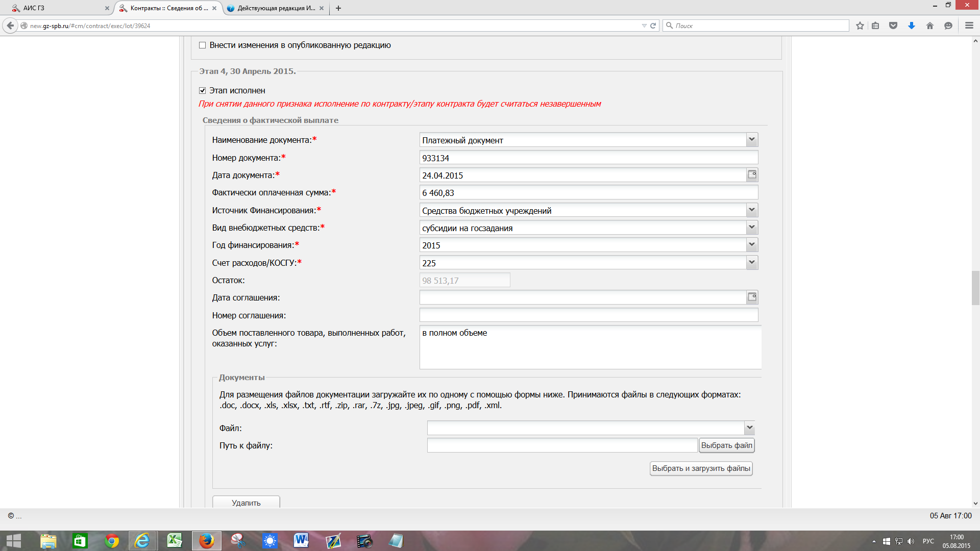The width and height of the screenshot is (980, 551).
Task: Uncheck the Этап исполнен checkbox
Action: [203, 90]
